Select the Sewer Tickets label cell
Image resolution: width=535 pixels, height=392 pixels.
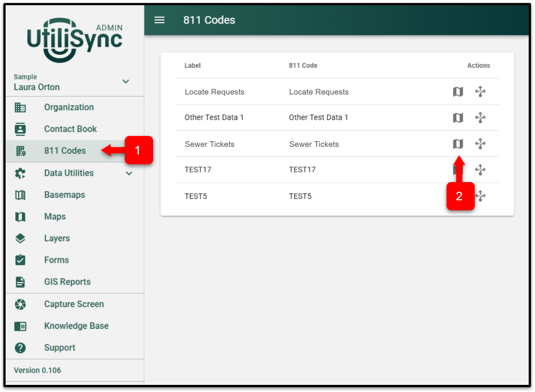(210, 144)
